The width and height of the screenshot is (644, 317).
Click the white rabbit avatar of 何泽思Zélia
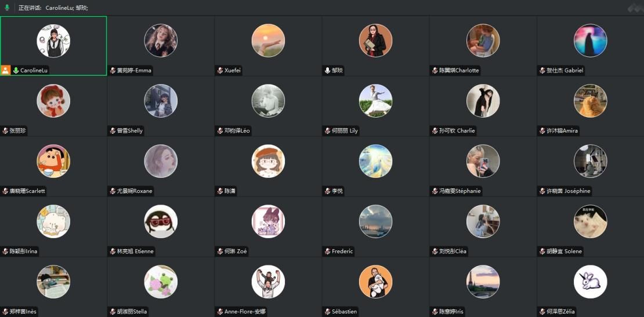(x=591, y=282)
